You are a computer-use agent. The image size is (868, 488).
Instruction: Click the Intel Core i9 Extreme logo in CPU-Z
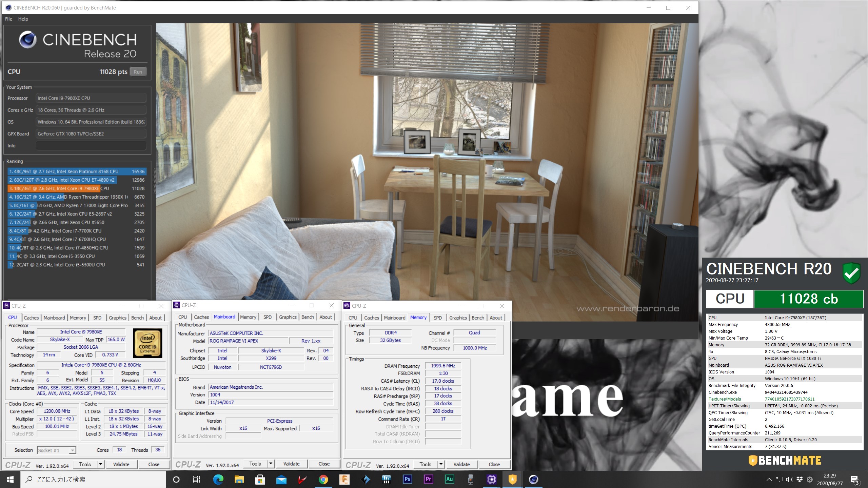point(147,343)
